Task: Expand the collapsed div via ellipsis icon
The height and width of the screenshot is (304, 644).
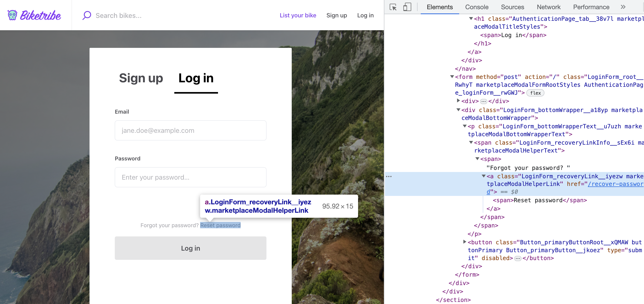Action: click(483, 101)
